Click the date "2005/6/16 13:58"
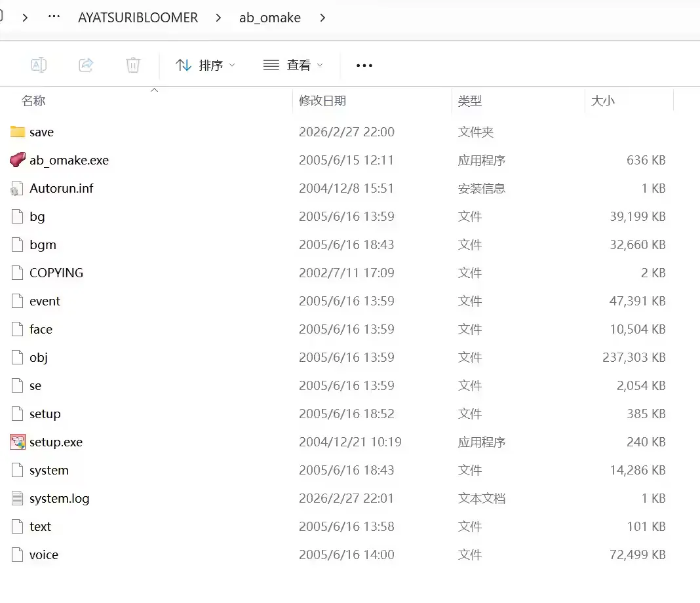The width and height of the screenshot is (700, 603). tap(347, 526)
